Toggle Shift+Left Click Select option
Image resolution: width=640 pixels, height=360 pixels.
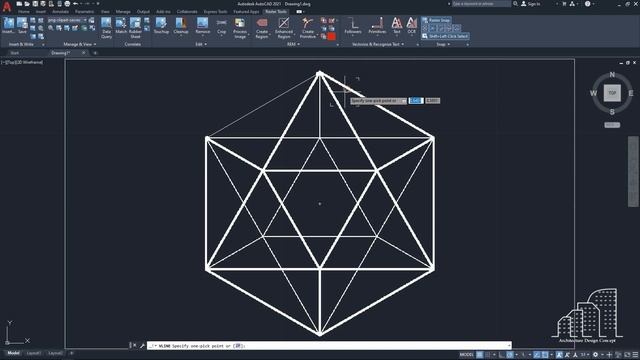tap(445, 36)
